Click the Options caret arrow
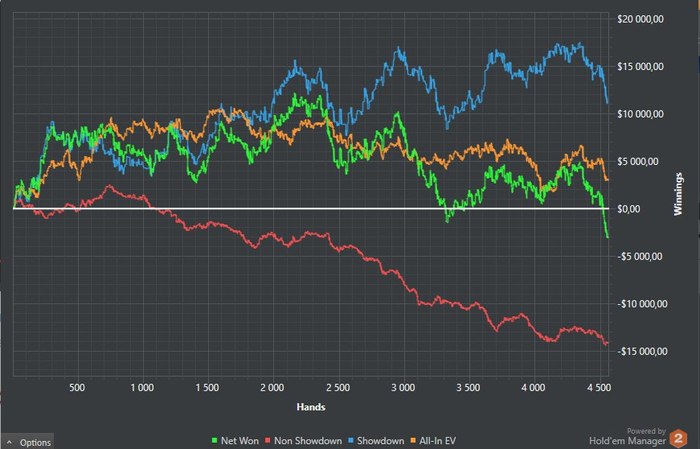Viewport: 700px width, 449px height. (9, 442)
